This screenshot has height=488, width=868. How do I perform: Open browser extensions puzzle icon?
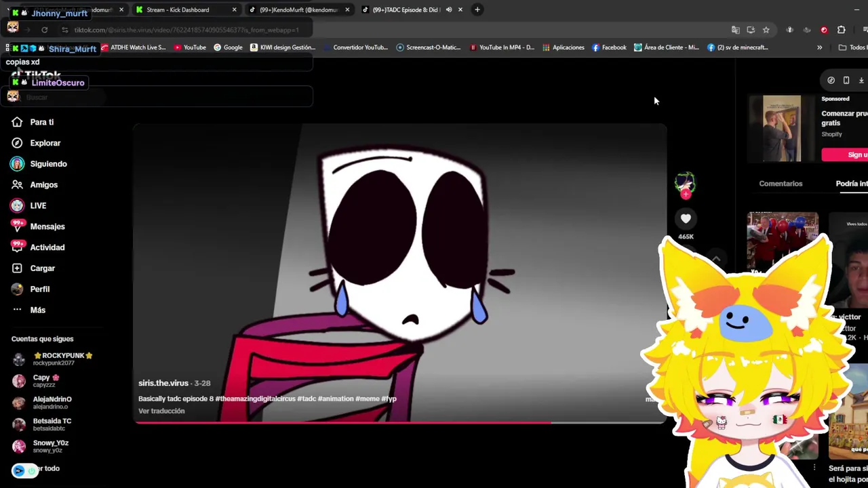[x=841, y=30]
